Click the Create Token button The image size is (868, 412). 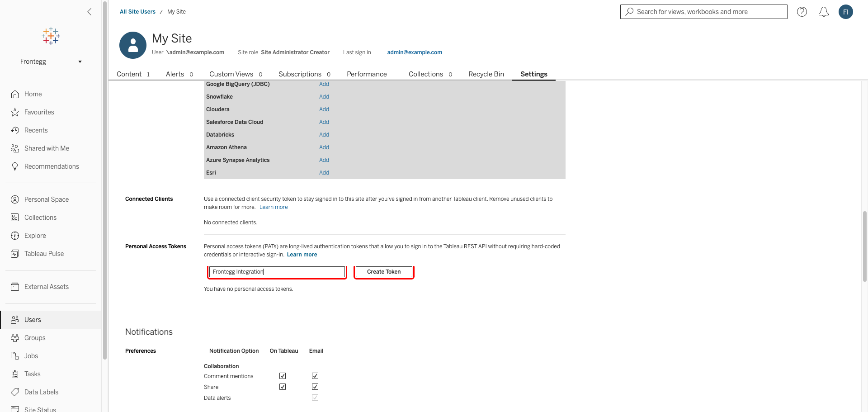click(x=384, y=272)
